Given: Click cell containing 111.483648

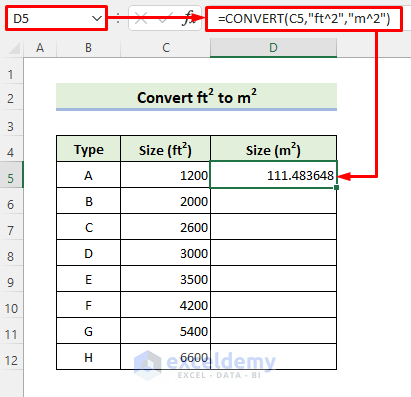Looking at the screenshot, I should click(x=273, y=175).
